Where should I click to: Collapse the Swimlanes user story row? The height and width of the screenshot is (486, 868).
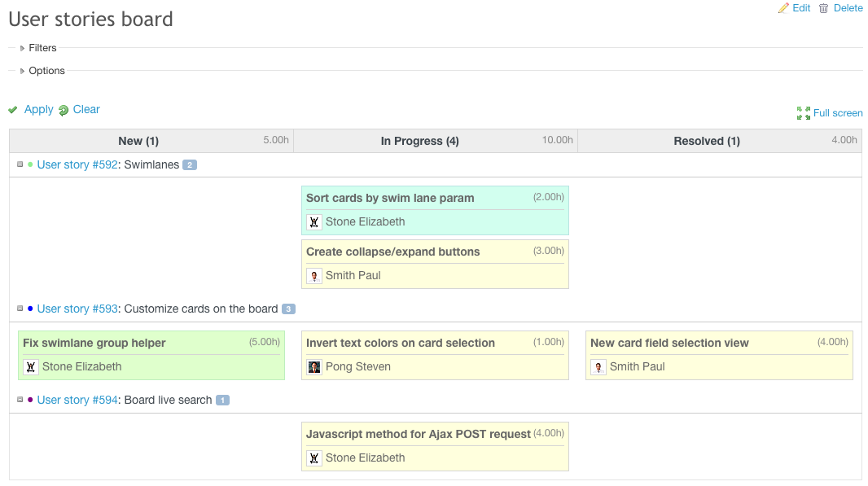pos(19,164)
